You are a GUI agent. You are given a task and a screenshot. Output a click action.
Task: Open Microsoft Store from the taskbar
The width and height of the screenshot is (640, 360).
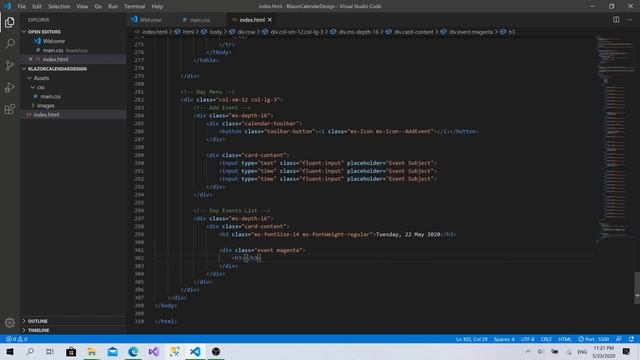click(71, 351)
